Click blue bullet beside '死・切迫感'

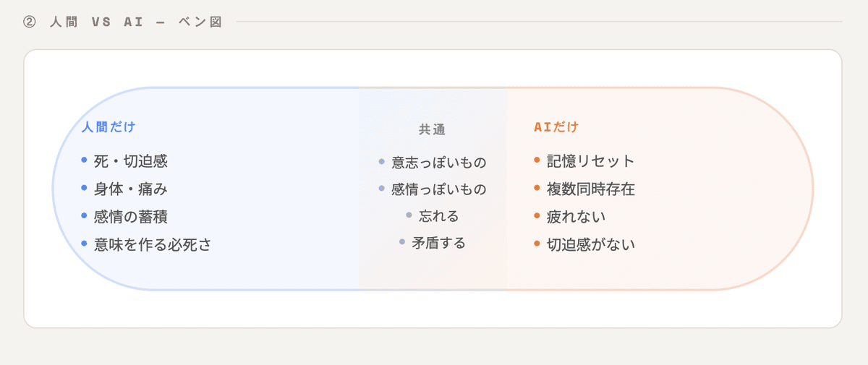84,160
